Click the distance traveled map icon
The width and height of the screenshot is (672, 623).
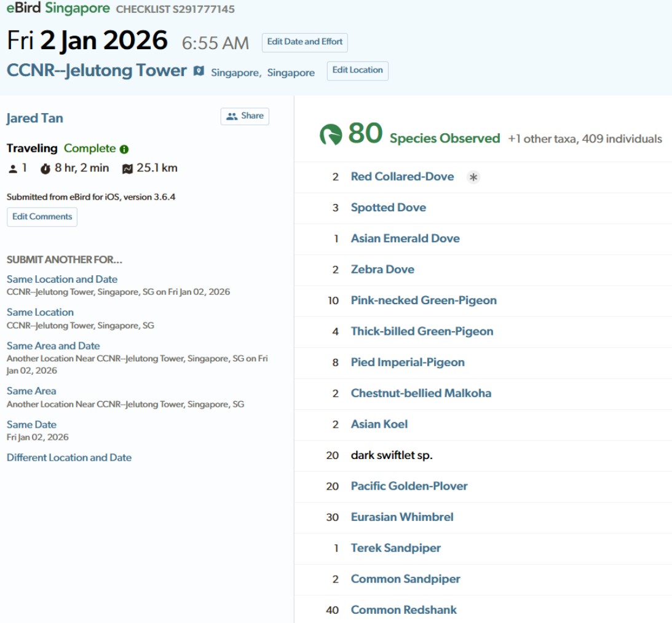click(127, 169)
